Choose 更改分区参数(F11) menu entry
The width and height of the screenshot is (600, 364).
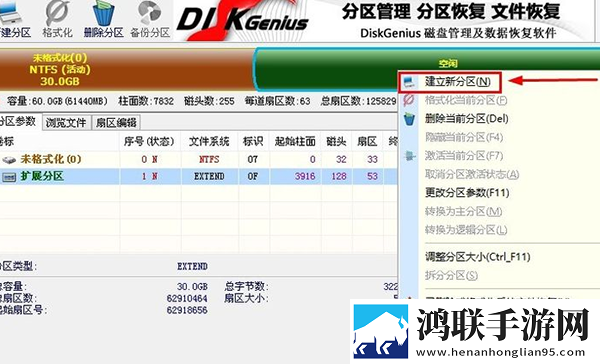point(467,193)
